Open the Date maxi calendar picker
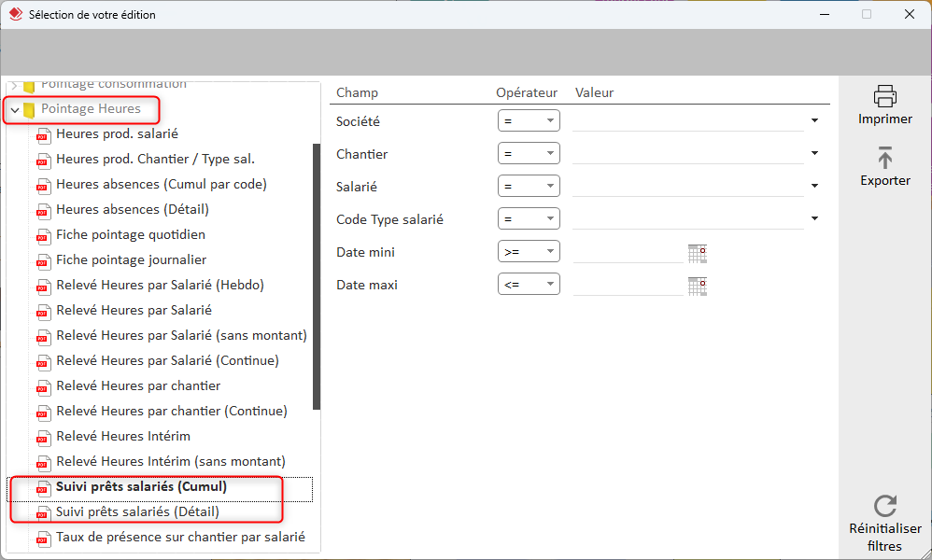The width and height of the screenshot is (932, 560). [697, 286]
